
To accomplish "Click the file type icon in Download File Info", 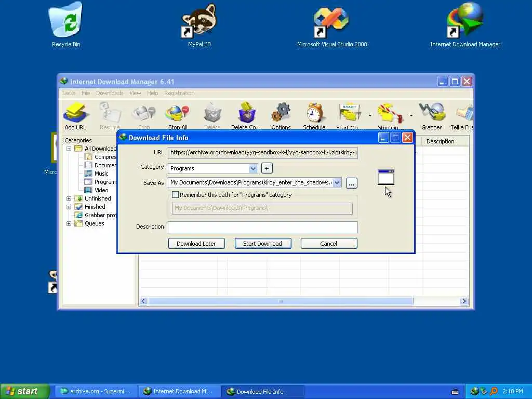I will (386, 177).
